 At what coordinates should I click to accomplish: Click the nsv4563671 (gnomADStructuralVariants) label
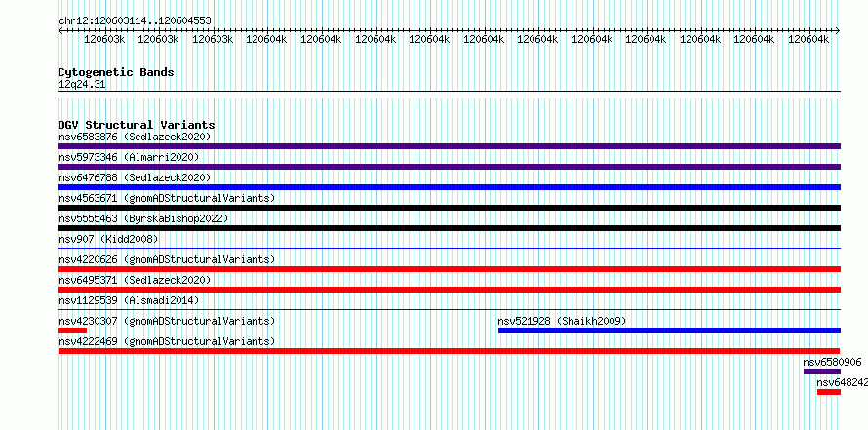coord(167,198)
